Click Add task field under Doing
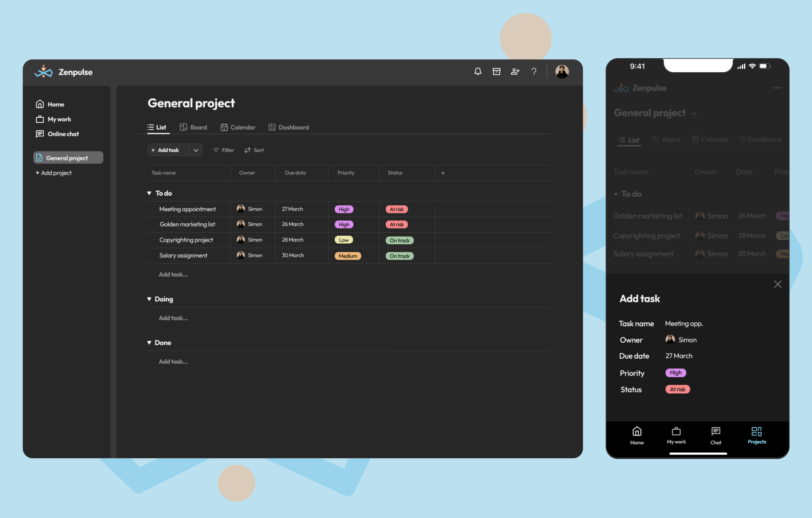 pyautogui.click(x=173, y=318)
